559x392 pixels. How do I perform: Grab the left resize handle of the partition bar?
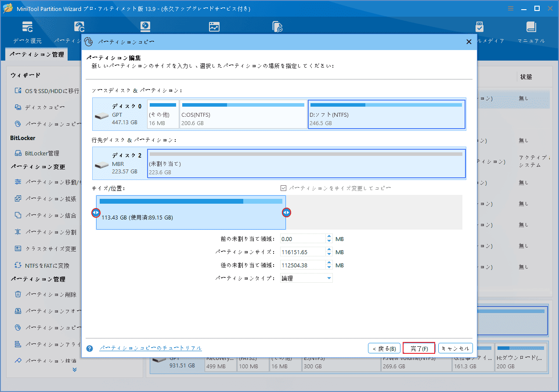click(x=96, y=212)
